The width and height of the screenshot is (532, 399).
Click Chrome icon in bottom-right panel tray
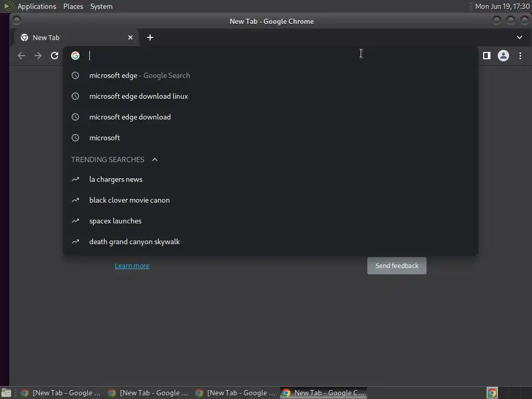pos(492,393)
